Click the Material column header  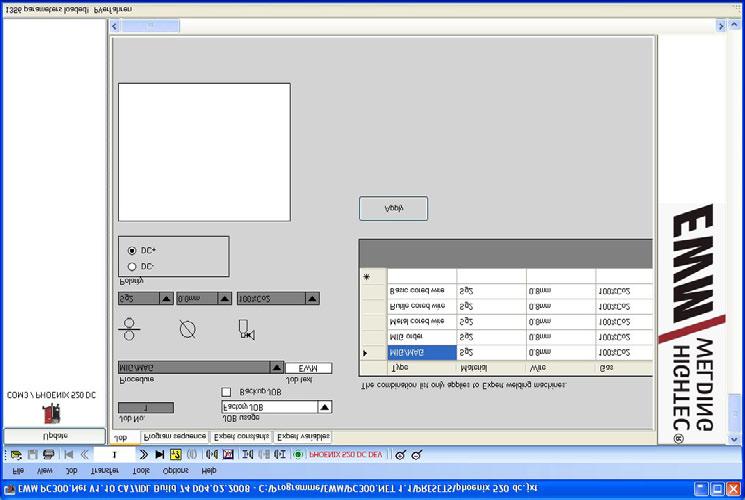(x=491, y=368)
